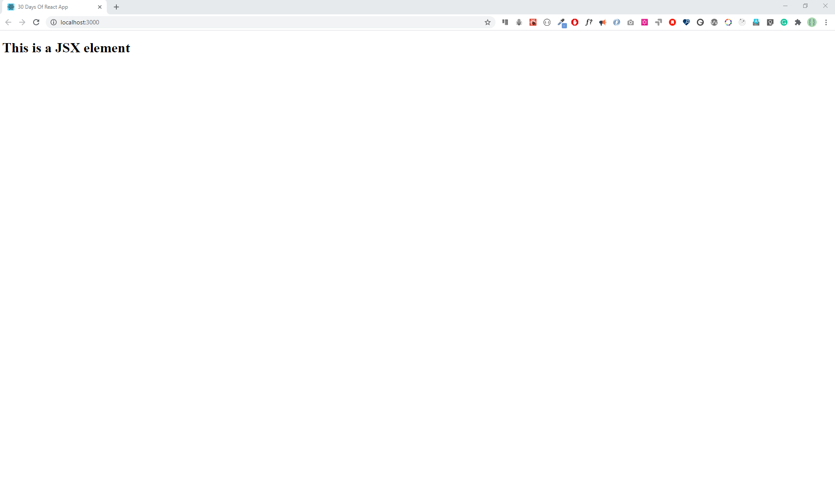The height and width of the screenshot is (504, 835).
Task: View site information via the info icon
Action: [x=53, y=22]
